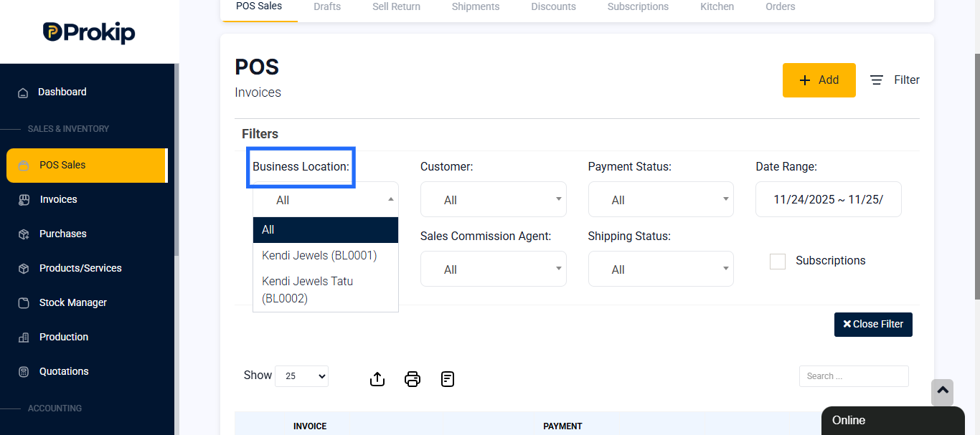Click the document view icon
Image resolution: width=980 pixels, height=435 pixels.
pyautogui.click(x=448, y=379)
